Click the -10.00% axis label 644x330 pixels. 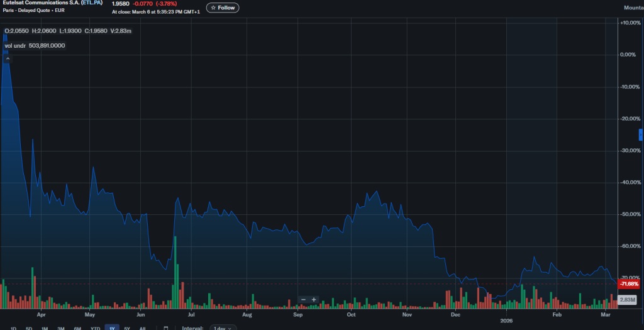tap(630, 87)
